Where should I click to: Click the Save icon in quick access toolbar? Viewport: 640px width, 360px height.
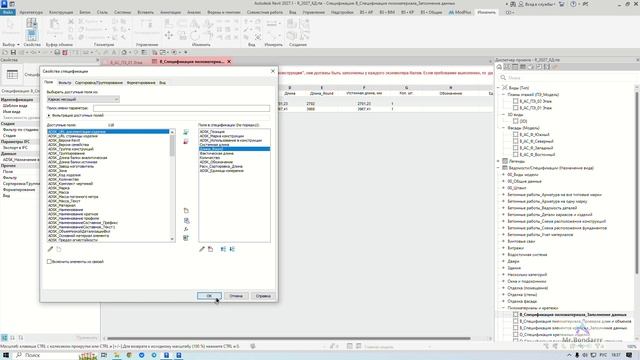13,52
